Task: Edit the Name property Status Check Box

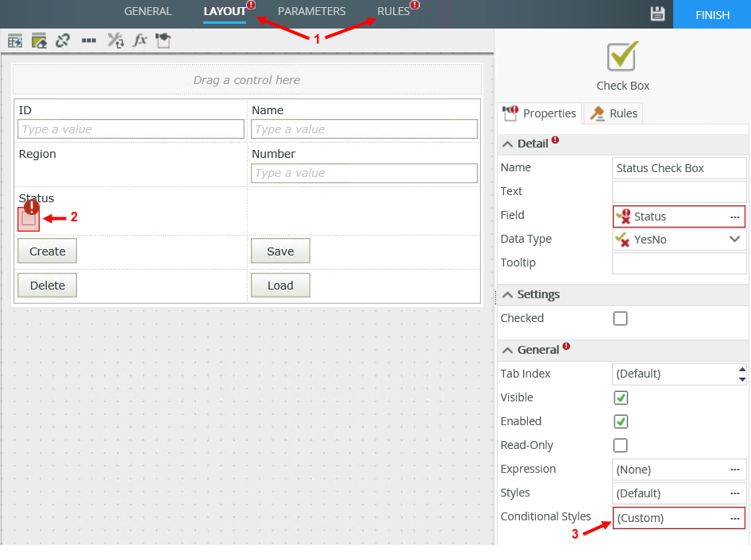Action: coord(680,168)
